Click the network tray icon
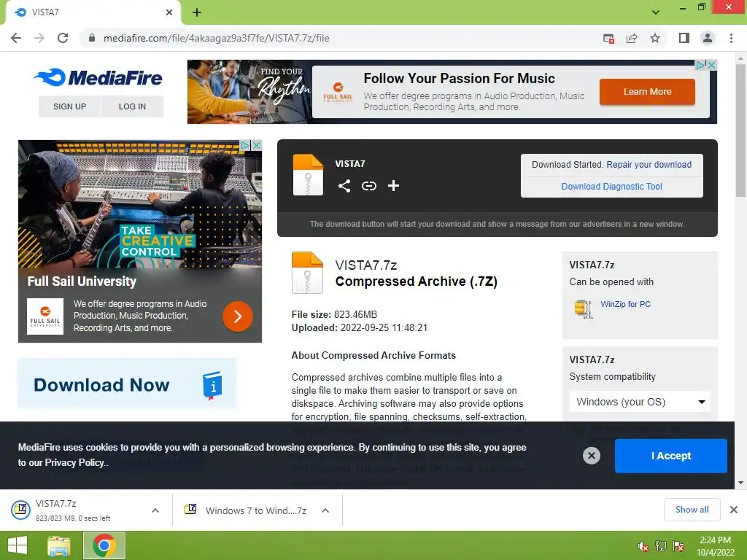747x560 pixels. point(661,546)
